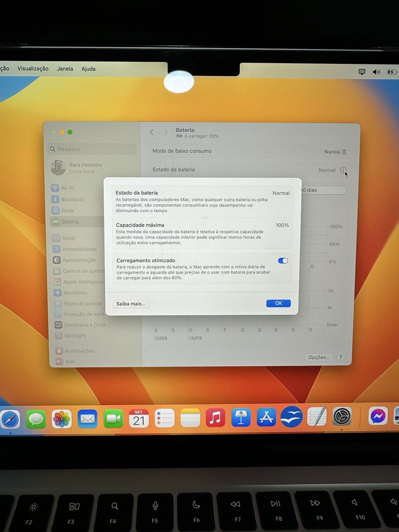The height and width of the screenshot is (532, 399).
Task: Open Mail app in the Dock
Action: click(88, 419)
